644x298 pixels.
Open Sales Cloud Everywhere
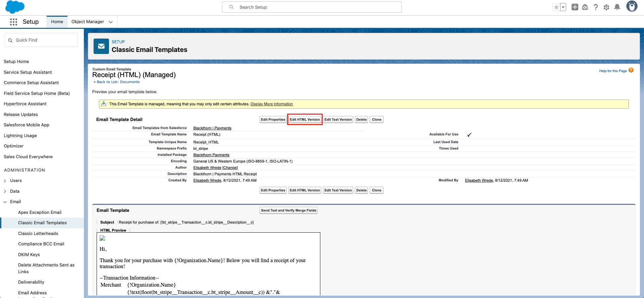28,157
